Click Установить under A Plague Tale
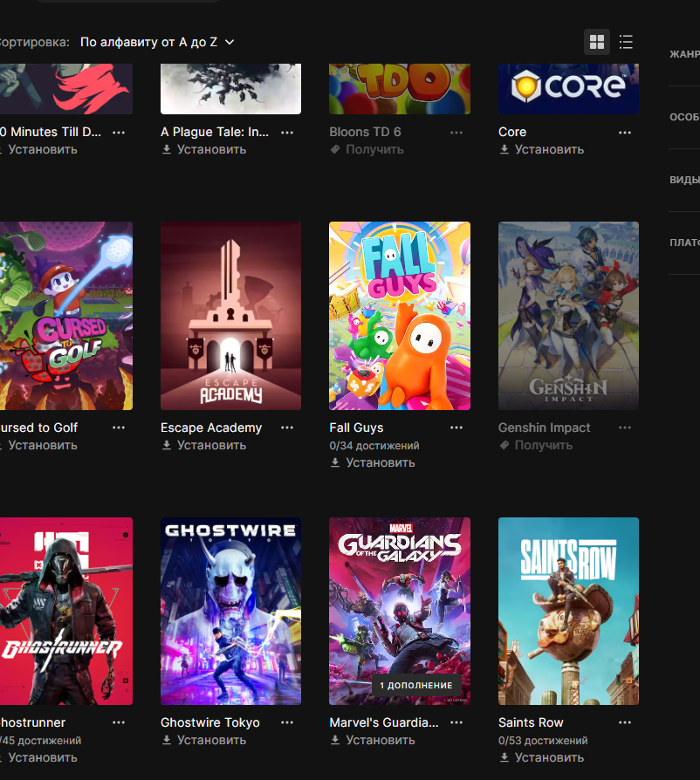 click(x=204, y=149)
